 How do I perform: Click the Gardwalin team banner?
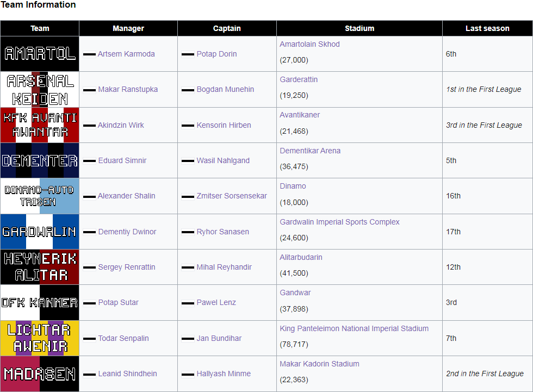click(40, 232)
